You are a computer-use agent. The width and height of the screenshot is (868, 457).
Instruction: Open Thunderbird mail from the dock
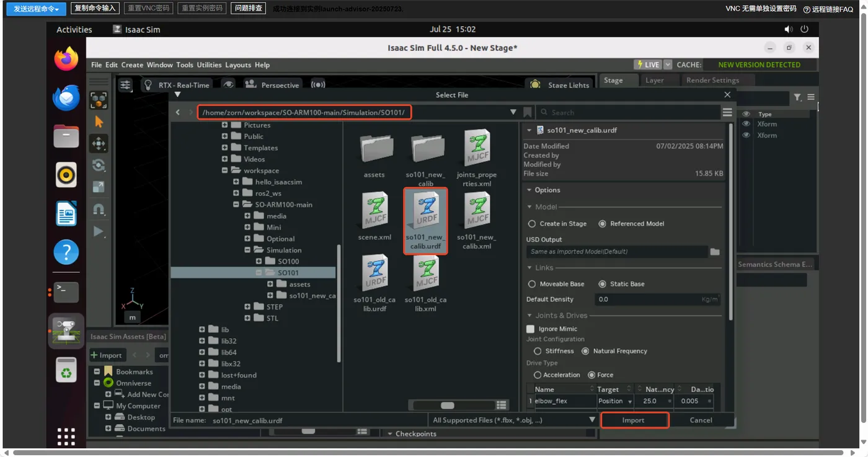coord(66,98)
